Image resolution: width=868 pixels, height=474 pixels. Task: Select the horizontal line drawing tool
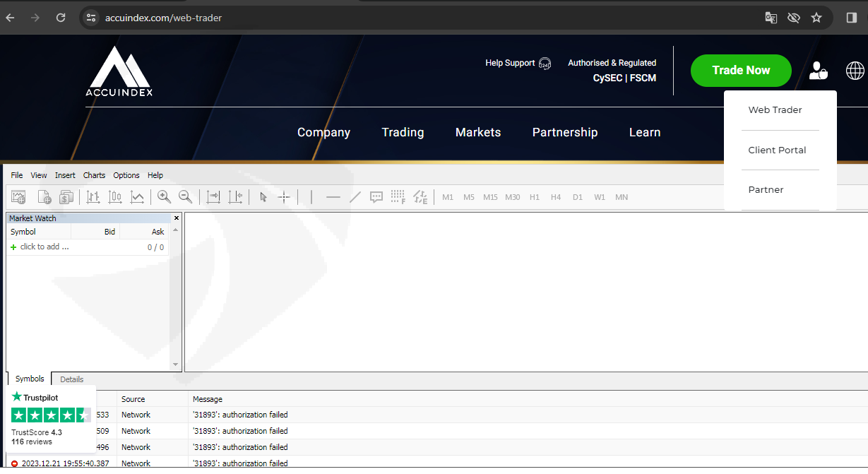coord(333,197)
